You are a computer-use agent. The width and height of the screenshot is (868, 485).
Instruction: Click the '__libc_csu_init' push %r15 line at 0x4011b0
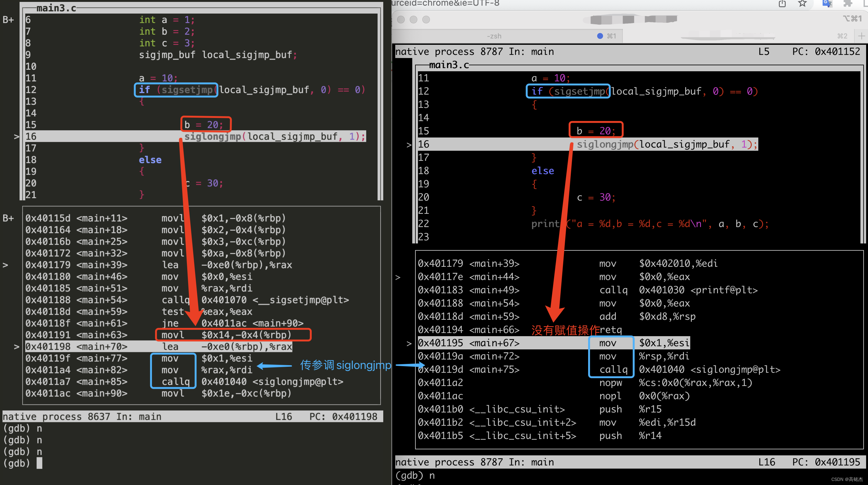[x=540, y=409]
